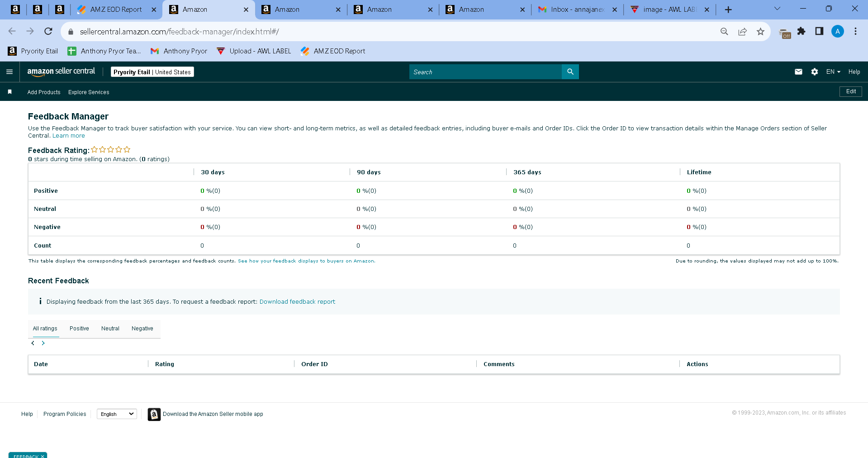868x458 pixels.
Task: Click the Edit button for the bookmarks bar
Action: point(851,91)
